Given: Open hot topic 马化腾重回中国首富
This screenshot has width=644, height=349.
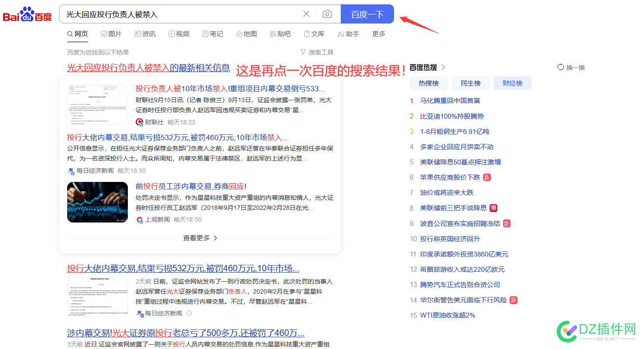Looking at the screenshot, I should click(450, 101).
